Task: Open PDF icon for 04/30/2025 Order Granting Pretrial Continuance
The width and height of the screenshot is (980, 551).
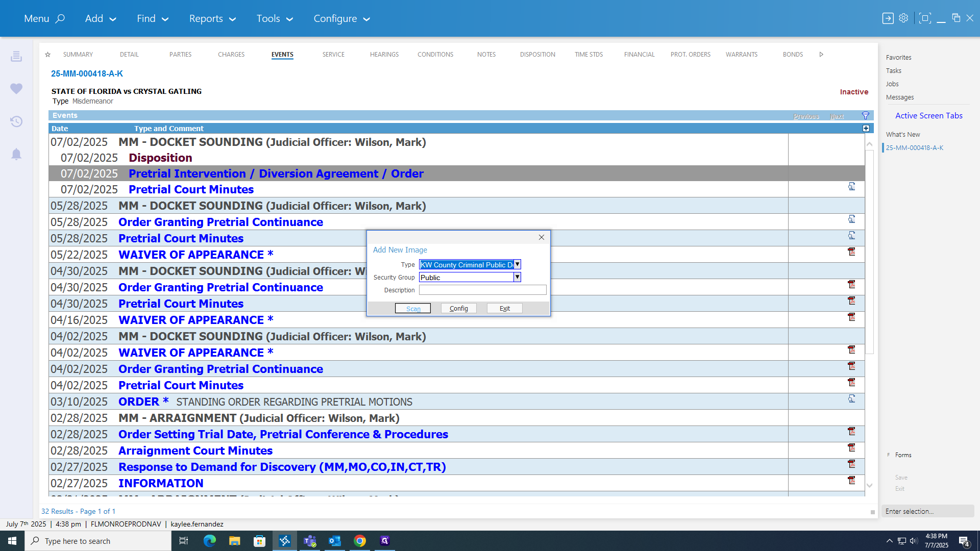Action: (851, 284)
